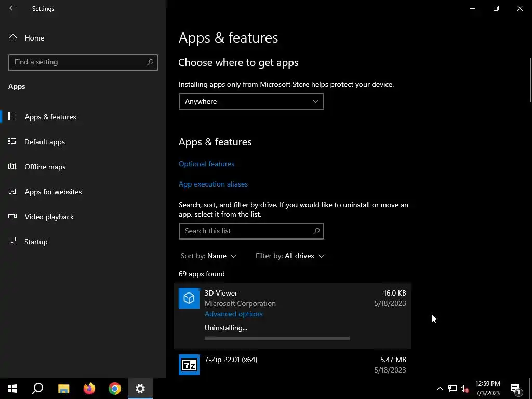Click the Offline maps map icon
This screenshot has width=532, height=399.
click(x=12, y=167)
